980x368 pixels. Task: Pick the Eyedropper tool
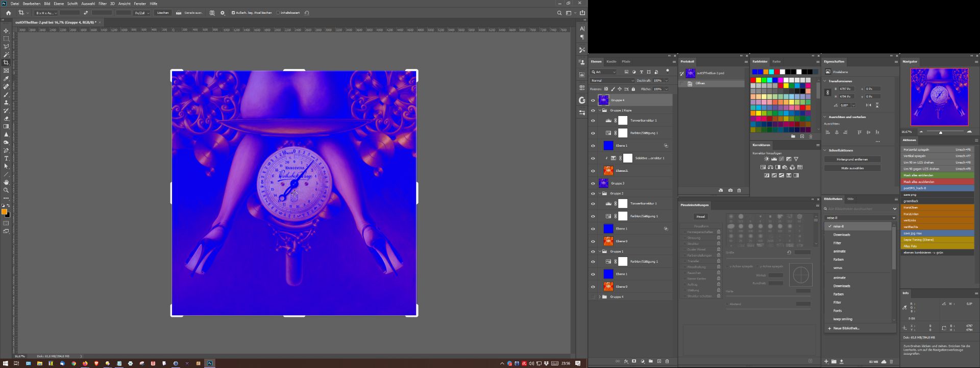click(x=6, y=79)
